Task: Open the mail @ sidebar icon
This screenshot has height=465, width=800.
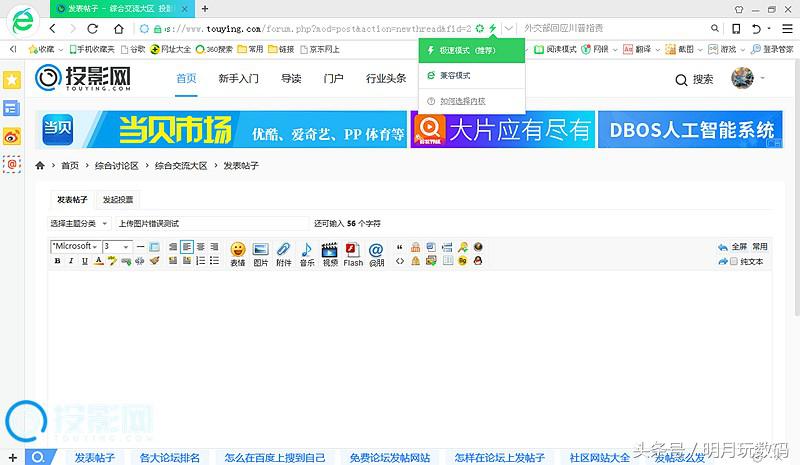Action: pos(12,164)
